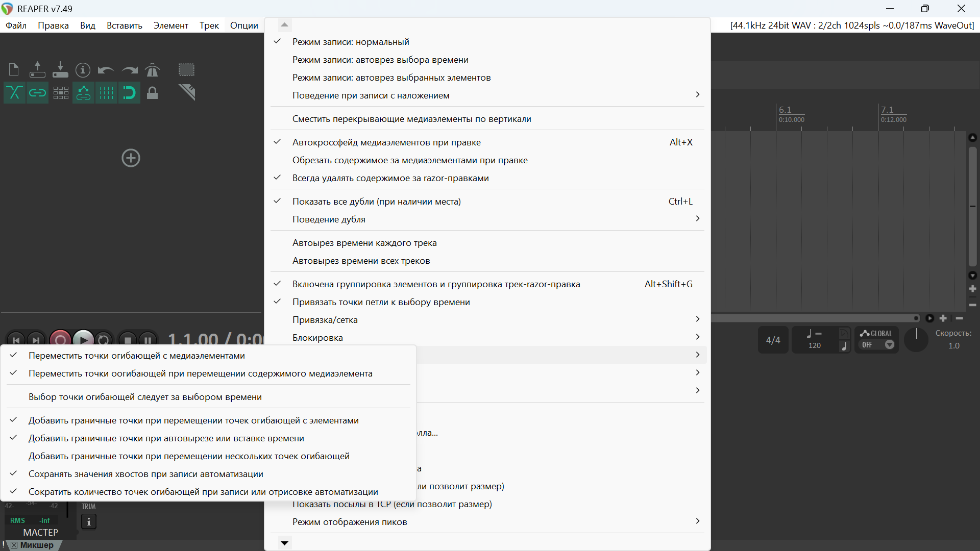Uncheck Сохранять значения хвостов при записи автоматизации
Viewport: 980px width, 551px height.
(x=145, y=474)
